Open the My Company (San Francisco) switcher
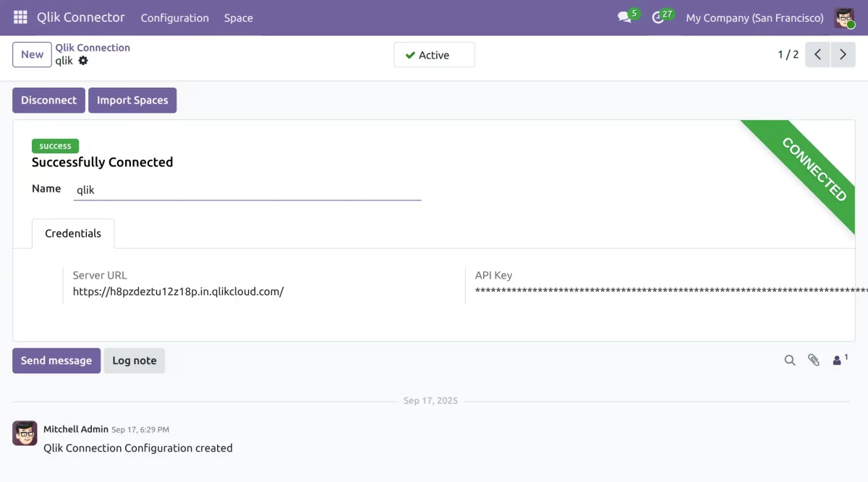This screenshot has width=868, height=482. pyautogui.click(x=754, y=18)
